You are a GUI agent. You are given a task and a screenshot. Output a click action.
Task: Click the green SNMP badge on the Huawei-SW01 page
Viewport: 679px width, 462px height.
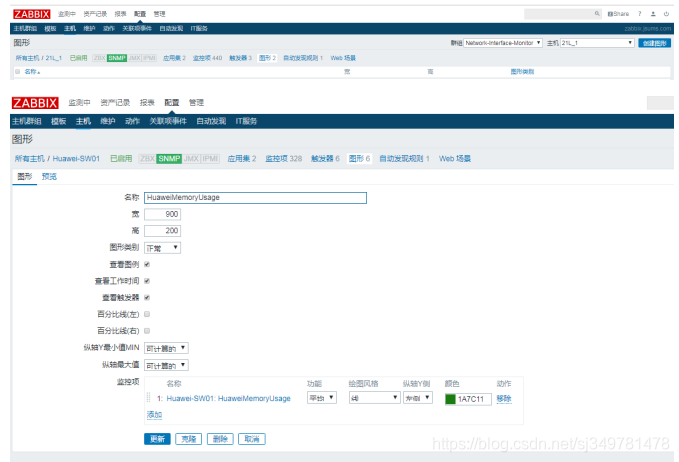pyautogui.click(x=169, y=158)
